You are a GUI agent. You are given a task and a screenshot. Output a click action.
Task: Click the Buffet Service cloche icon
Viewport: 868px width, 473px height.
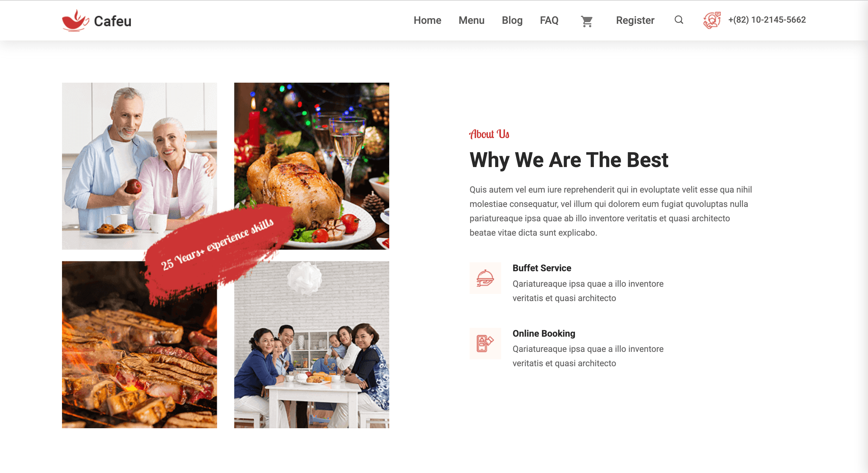485,278
